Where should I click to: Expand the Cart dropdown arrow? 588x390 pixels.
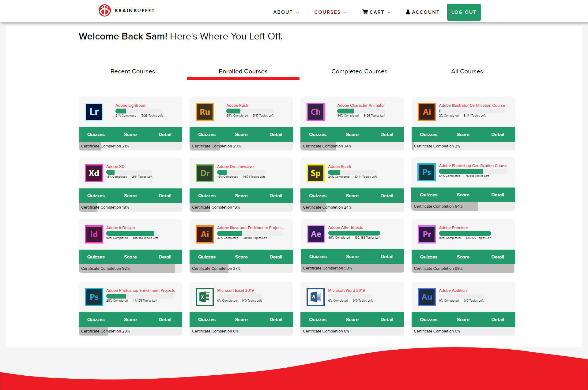click(x=389, y=13)
